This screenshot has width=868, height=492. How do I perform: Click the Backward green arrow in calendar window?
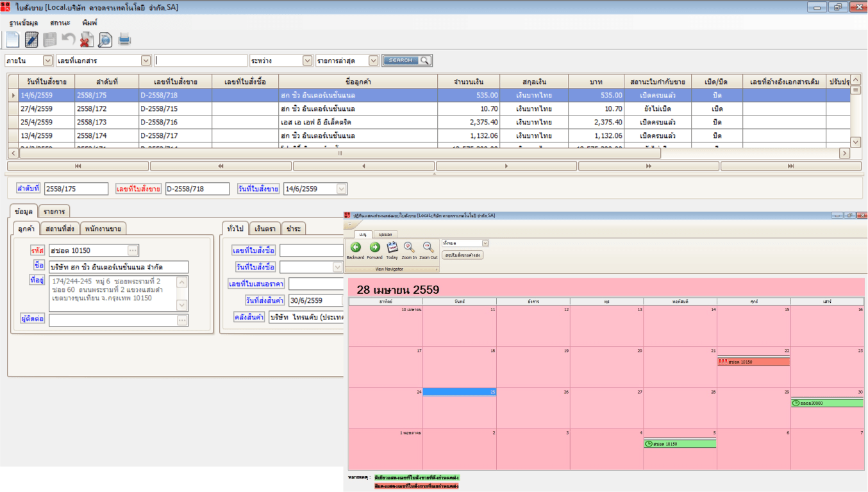click(x=355, y=248)
